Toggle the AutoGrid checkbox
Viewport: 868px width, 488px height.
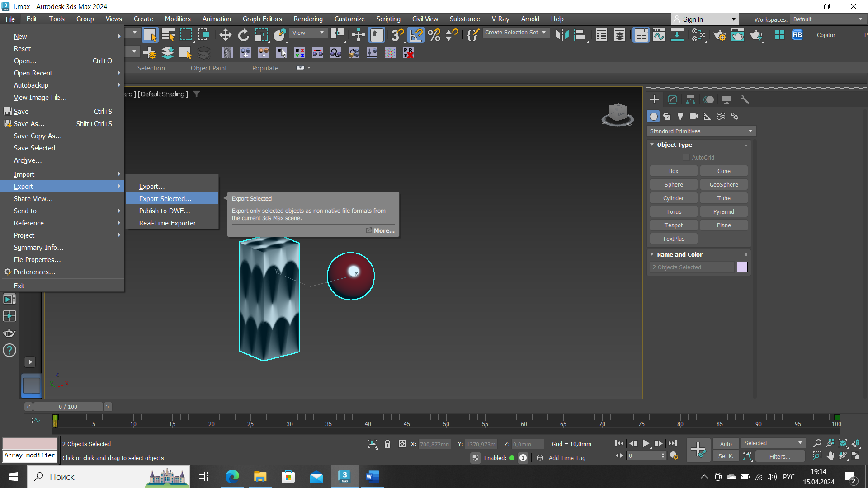coord(686,157)
